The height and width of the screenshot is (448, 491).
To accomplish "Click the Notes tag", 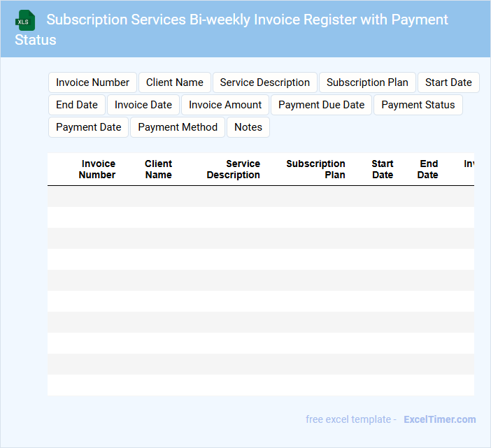I will pyautogui.click(x=248, y=127).
